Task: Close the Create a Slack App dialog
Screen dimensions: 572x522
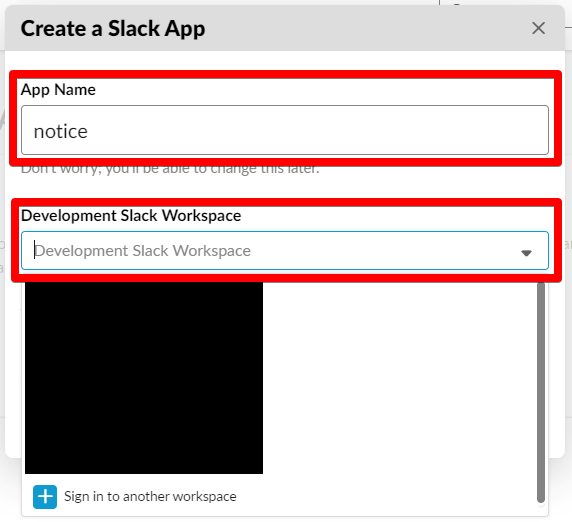Action: point(538,28)
